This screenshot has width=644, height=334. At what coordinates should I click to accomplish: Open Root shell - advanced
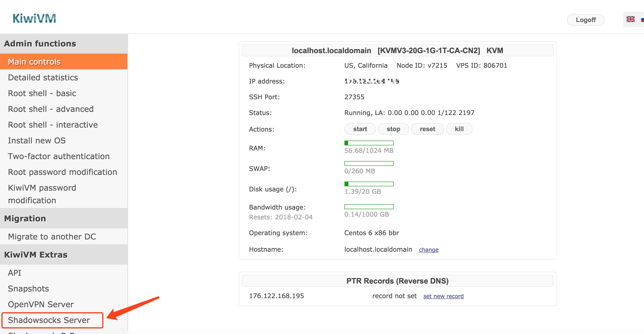(50, 109)
